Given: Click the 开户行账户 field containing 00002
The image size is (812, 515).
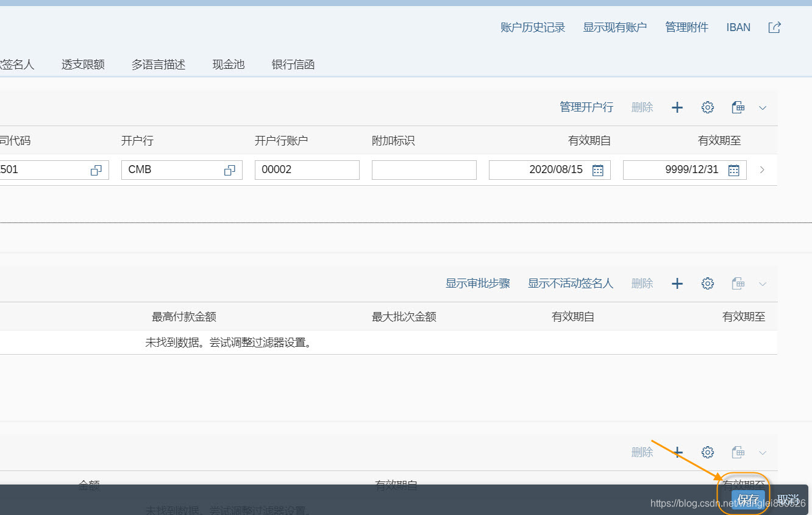Looking at the screenshot, I should click(307, 170).
